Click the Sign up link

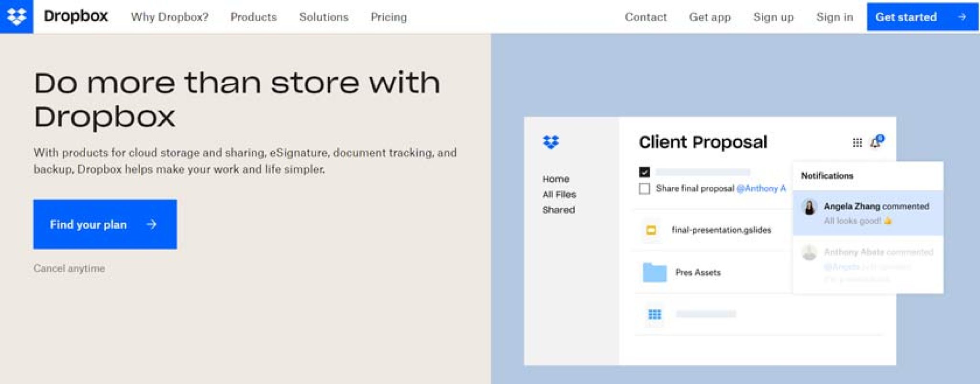coord(773,17)
